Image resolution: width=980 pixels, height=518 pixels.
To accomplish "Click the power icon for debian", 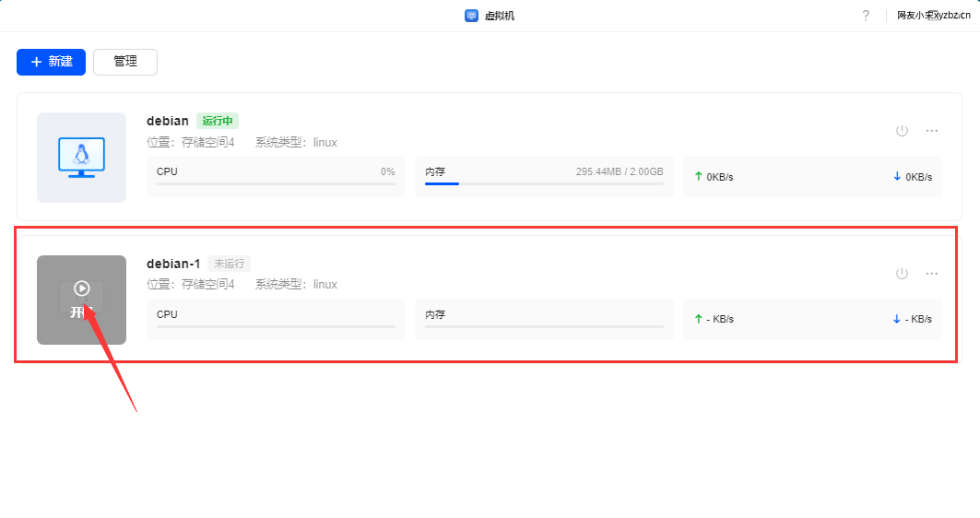I will click(x=902, y=131).
